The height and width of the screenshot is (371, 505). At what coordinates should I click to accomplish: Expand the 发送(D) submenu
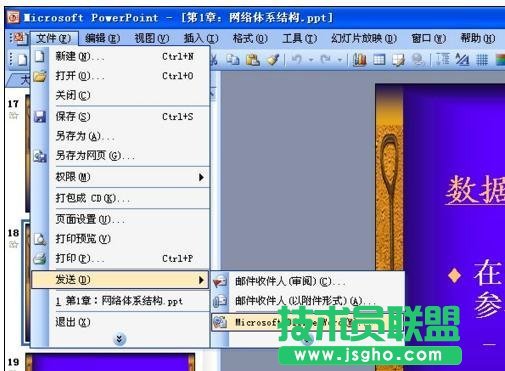[121, 280]
